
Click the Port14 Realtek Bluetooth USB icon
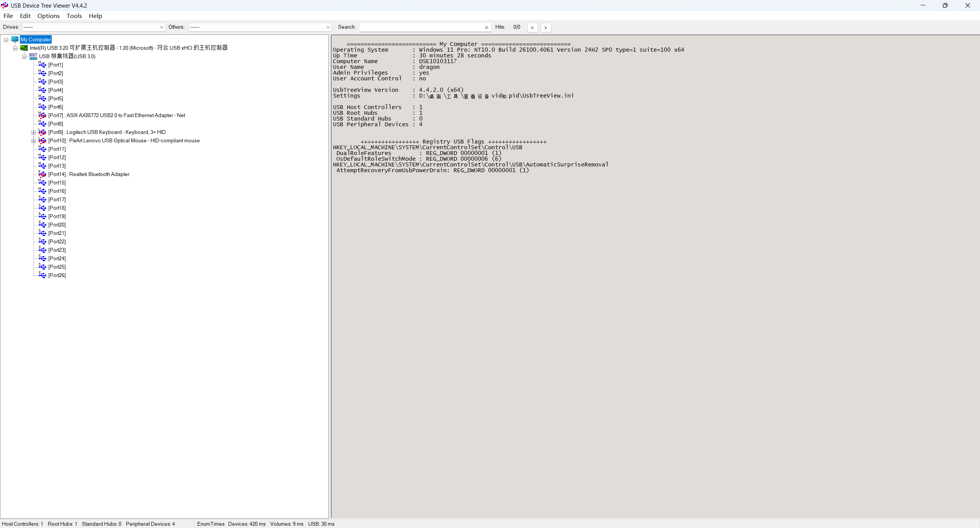(x=42, y=174)
